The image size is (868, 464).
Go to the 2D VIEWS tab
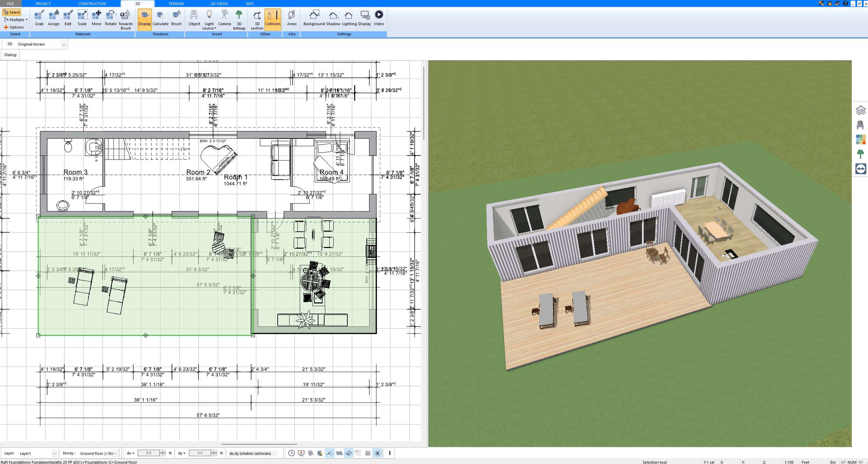pos(219,3)
